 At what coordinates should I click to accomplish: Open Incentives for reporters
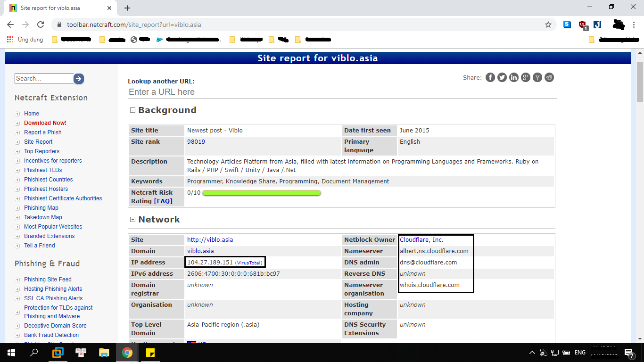[x=53, y=161]
